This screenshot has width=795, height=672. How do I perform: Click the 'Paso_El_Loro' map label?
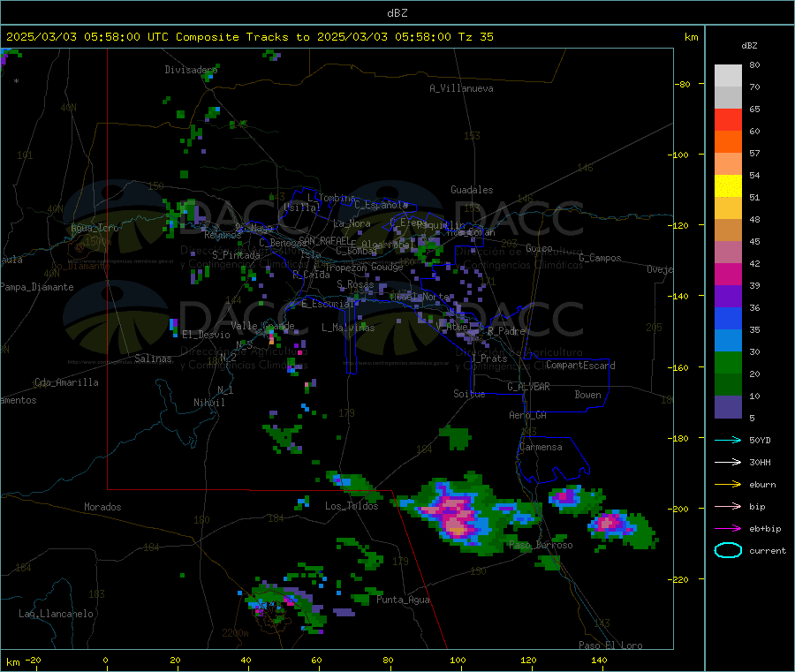[x=611, y=646]
